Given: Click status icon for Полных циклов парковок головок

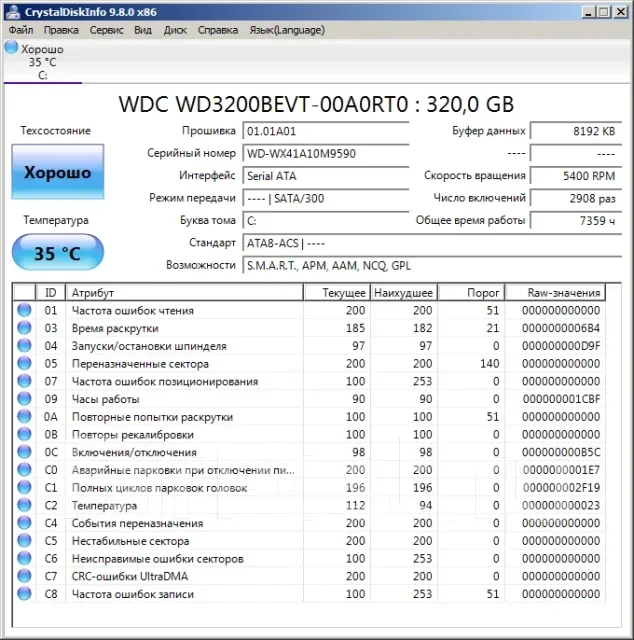Looking at the screenshot, I should (24, 487).
